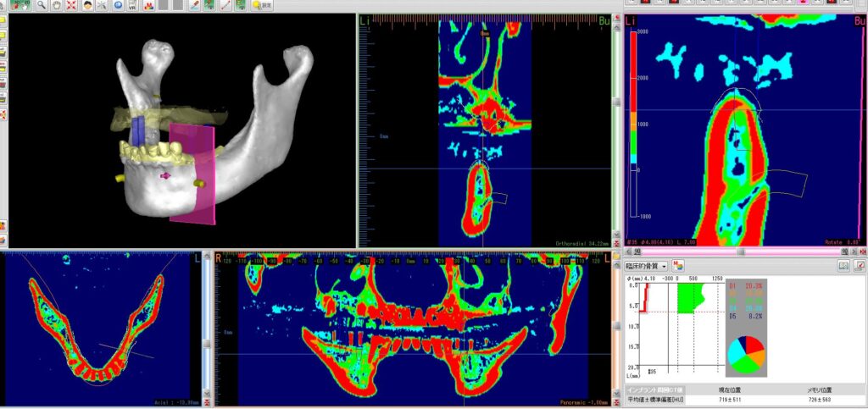Select the hand pan tool
This screenshot has width=868, height=409.
point(57,5)
